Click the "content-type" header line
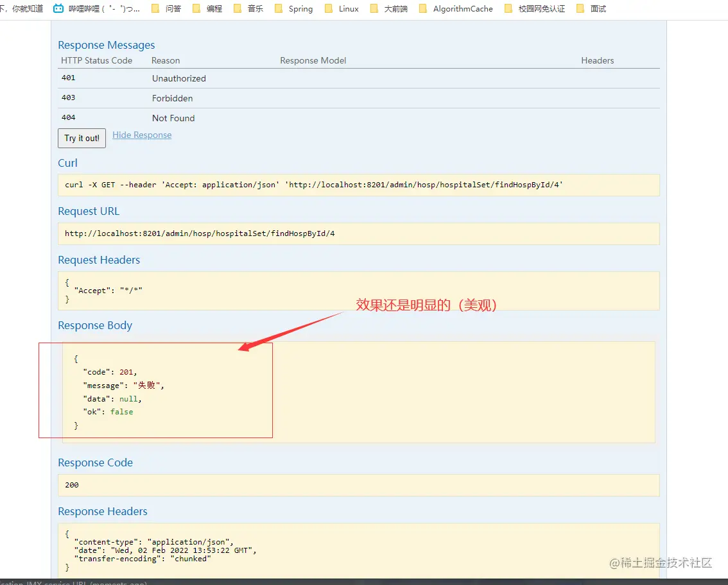 (153, 542)
